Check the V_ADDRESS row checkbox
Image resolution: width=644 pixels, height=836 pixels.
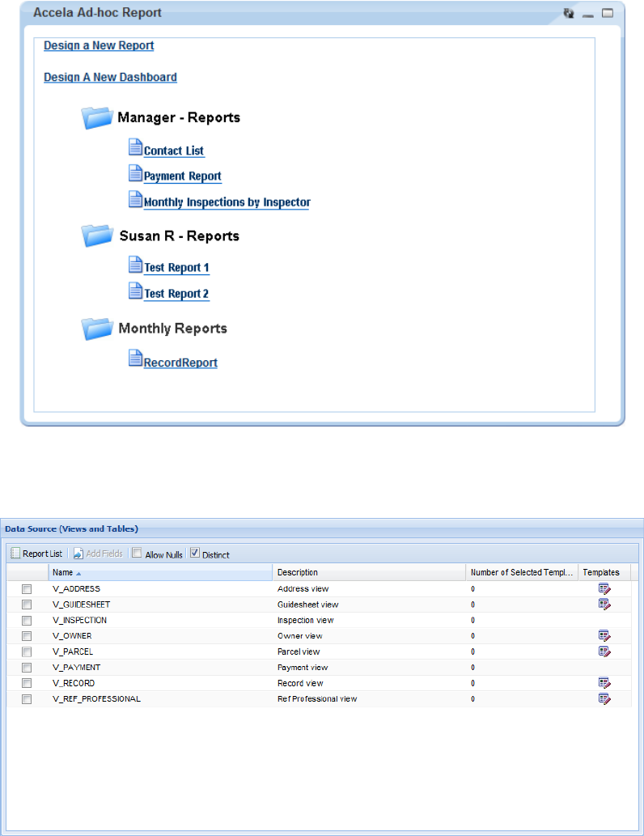pyautogui.click(x=27, y=589)
